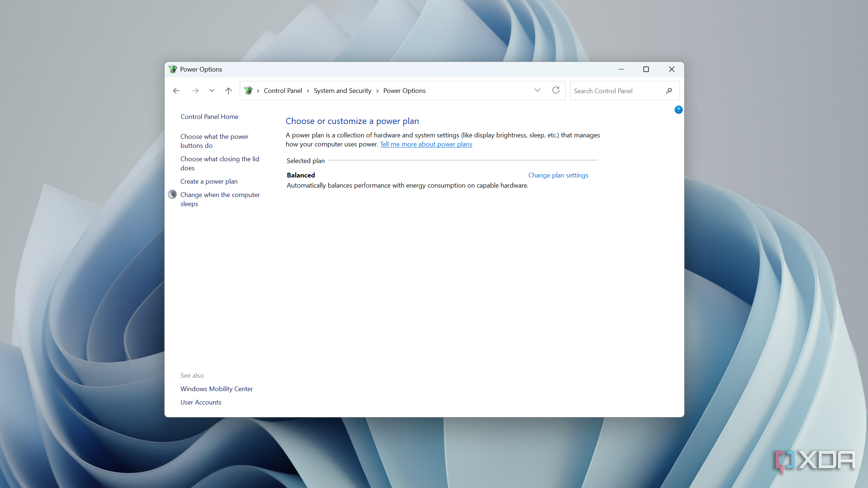Open help via the blue question mark icon
The width and height of the screenshot is (868, 488).
click(x=678, y=110)
